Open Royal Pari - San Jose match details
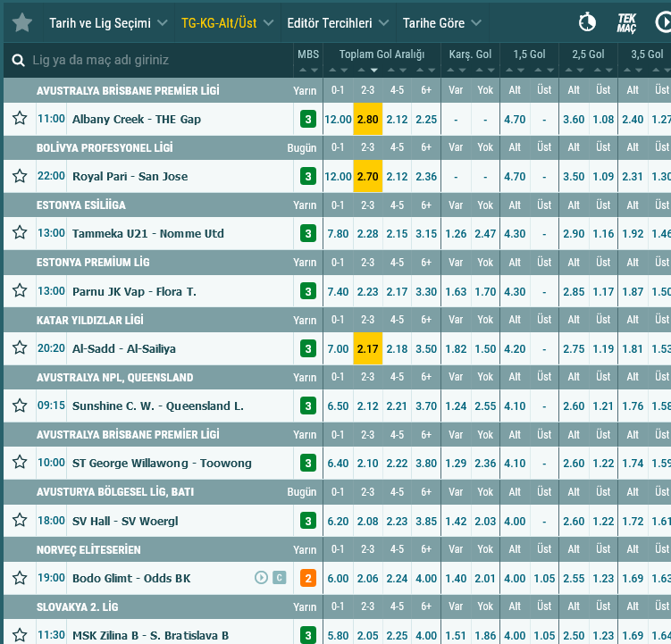This screenshot has width=671, height=644. [x=130, y=176]
